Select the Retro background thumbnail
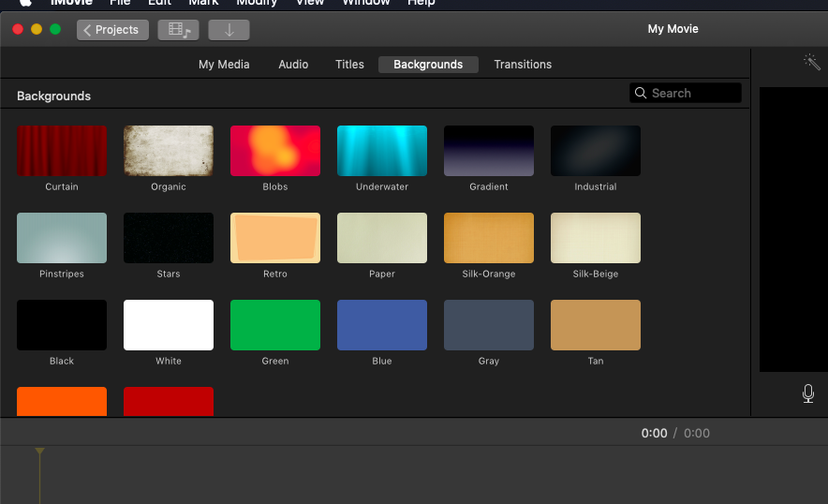Screen dimensions: 828x504 275,238
